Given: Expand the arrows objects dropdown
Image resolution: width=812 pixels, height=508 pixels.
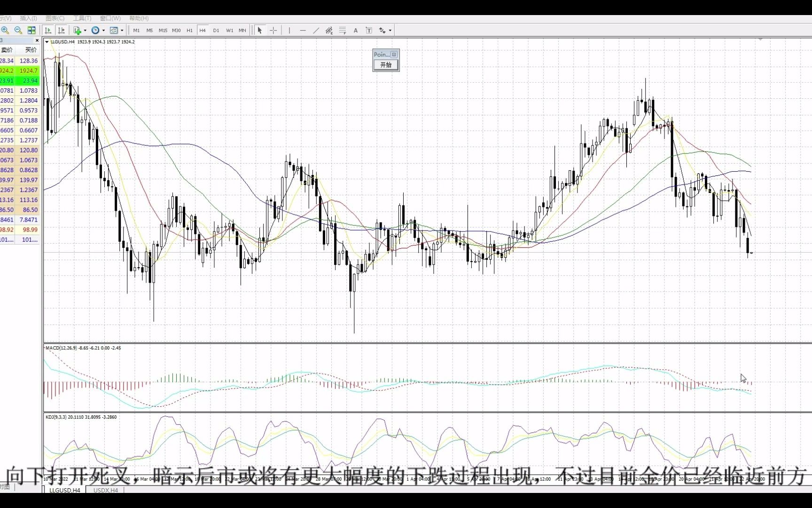Looking at the screenshot, I should (x=390, y=31).
